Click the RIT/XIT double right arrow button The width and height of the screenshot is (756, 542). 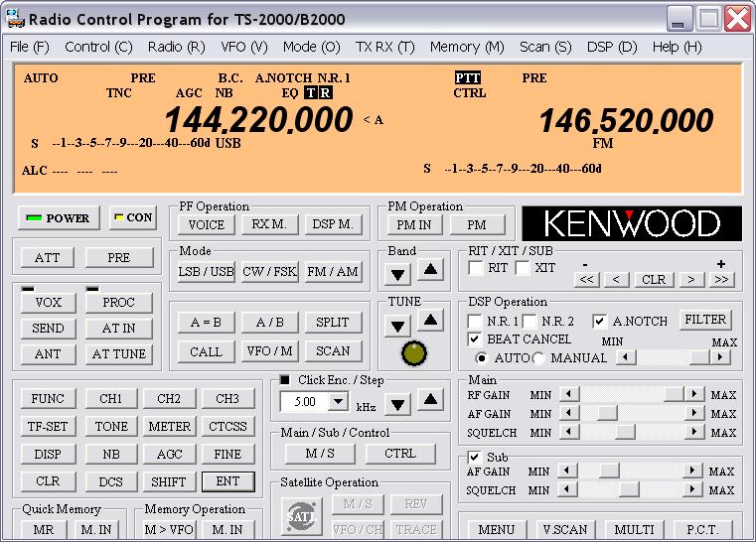[x=721, y=279]
